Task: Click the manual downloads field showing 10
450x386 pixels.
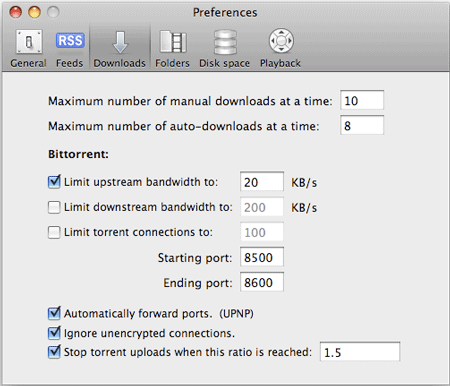Action: 362,100
